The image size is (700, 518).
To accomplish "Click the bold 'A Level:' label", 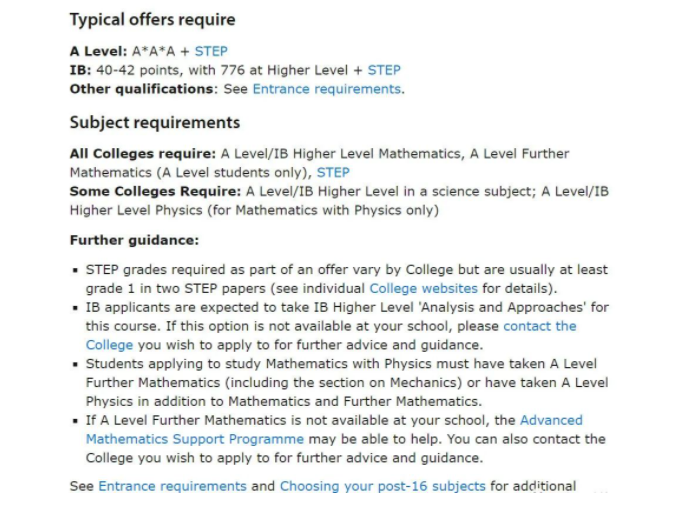I will 98,51.
